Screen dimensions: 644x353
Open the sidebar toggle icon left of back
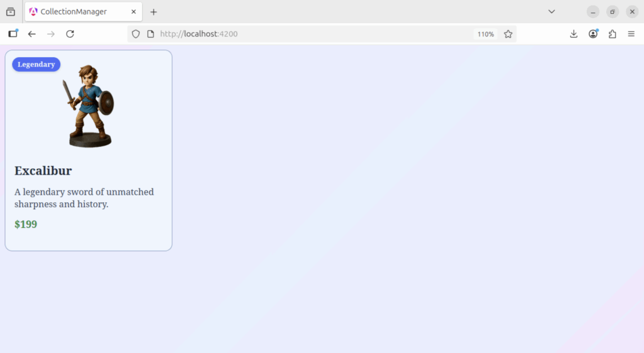tap(13, 34)
